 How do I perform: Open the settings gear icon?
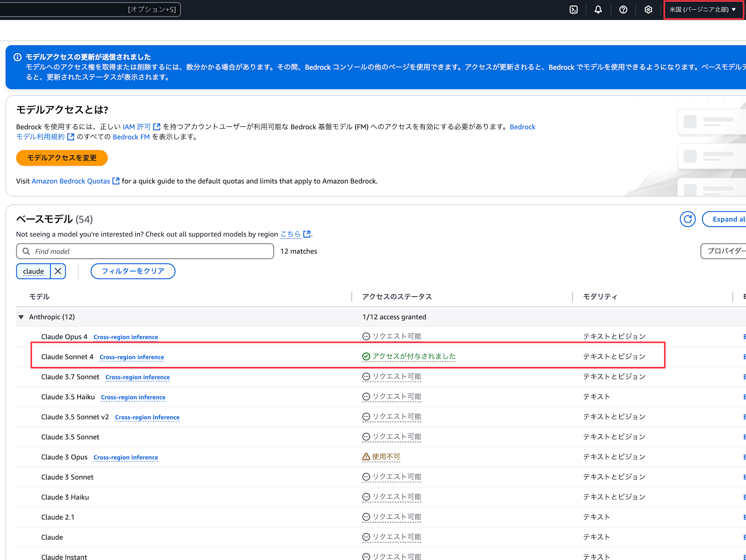648,10
